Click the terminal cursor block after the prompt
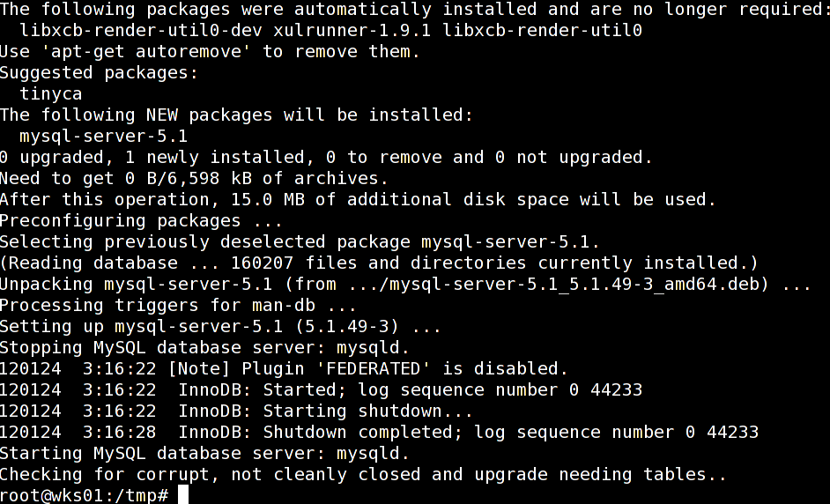 (x=183, y=494)
